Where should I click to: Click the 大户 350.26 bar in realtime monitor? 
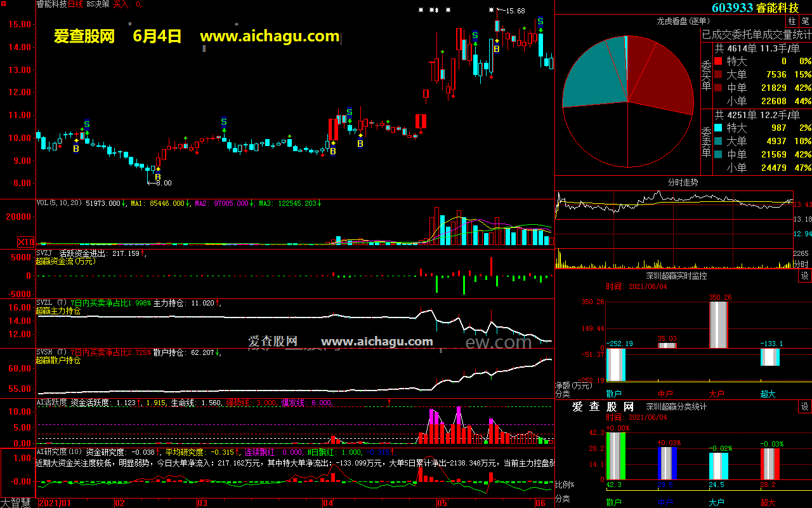718,324
